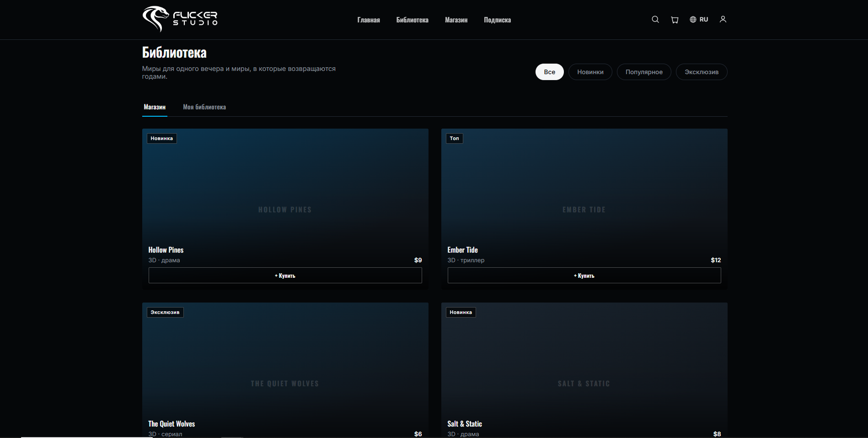
Task: Click The Quiet Wolves title text
Action: click(171, 424)
